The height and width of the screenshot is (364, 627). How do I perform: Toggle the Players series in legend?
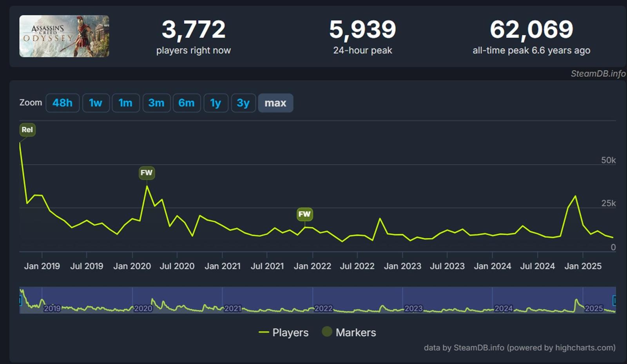point(284,333)
